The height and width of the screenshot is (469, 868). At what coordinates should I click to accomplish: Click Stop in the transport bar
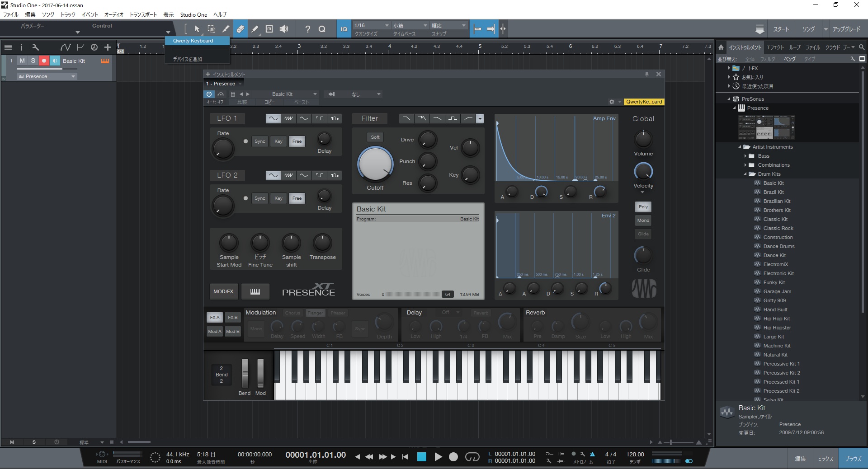422,457
